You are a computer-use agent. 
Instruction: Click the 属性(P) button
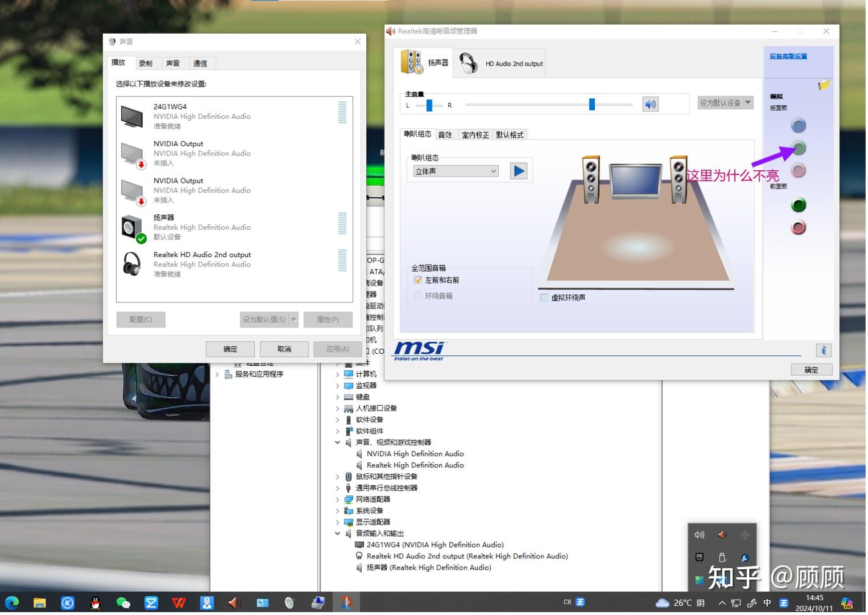pyautogui.click(x=328, y=320)
